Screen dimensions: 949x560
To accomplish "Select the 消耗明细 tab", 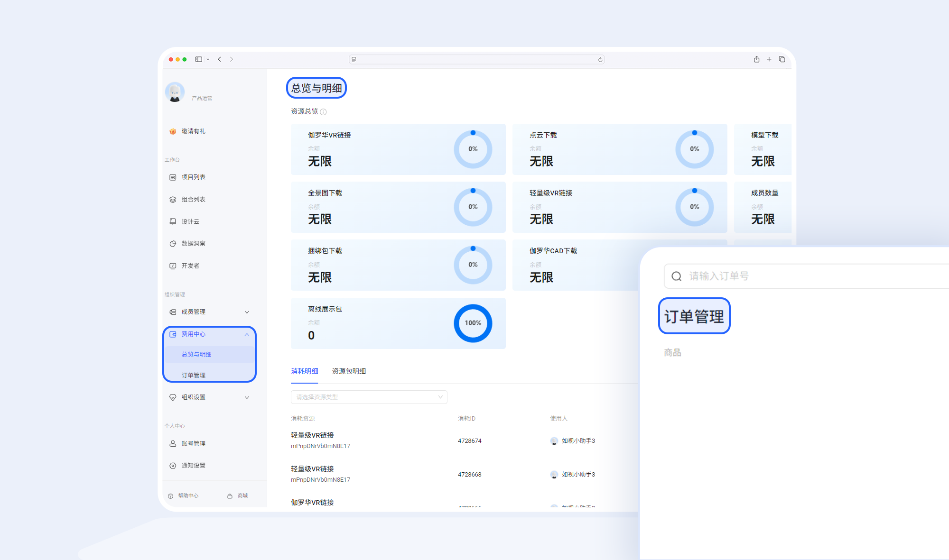I will tap(304, 371).
